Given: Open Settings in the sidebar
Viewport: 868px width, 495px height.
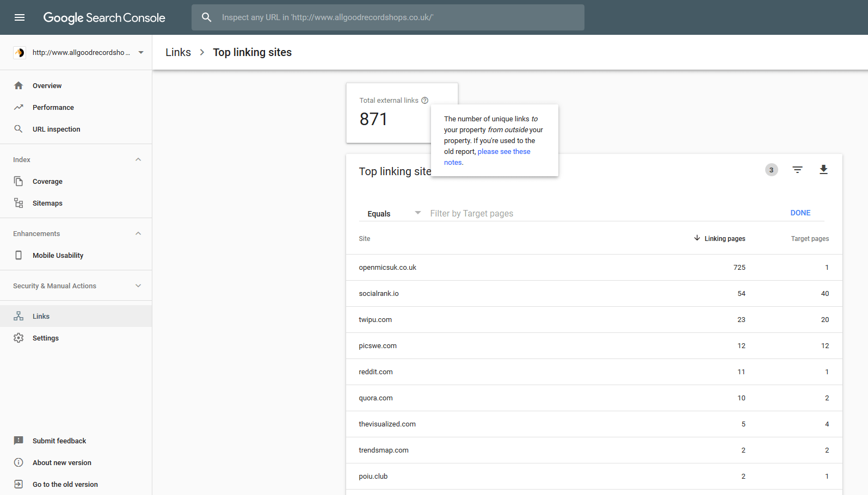Looking at the screenshot, I should coord(76,338).
